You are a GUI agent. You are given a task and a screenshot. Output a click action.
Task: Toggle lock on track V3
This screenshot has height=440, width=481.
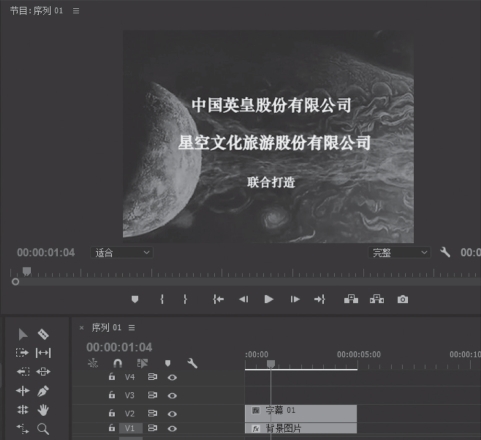coord(112,395)
